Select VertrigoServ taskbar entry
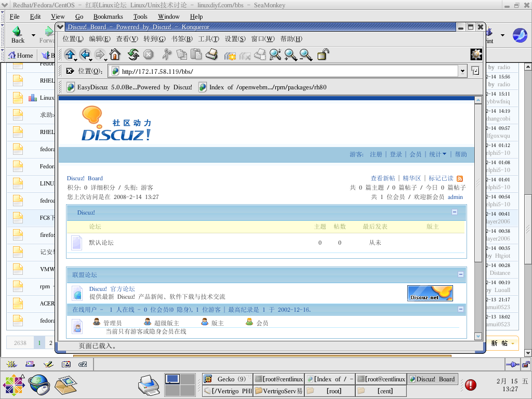532x399 pixels. point(278,391)
